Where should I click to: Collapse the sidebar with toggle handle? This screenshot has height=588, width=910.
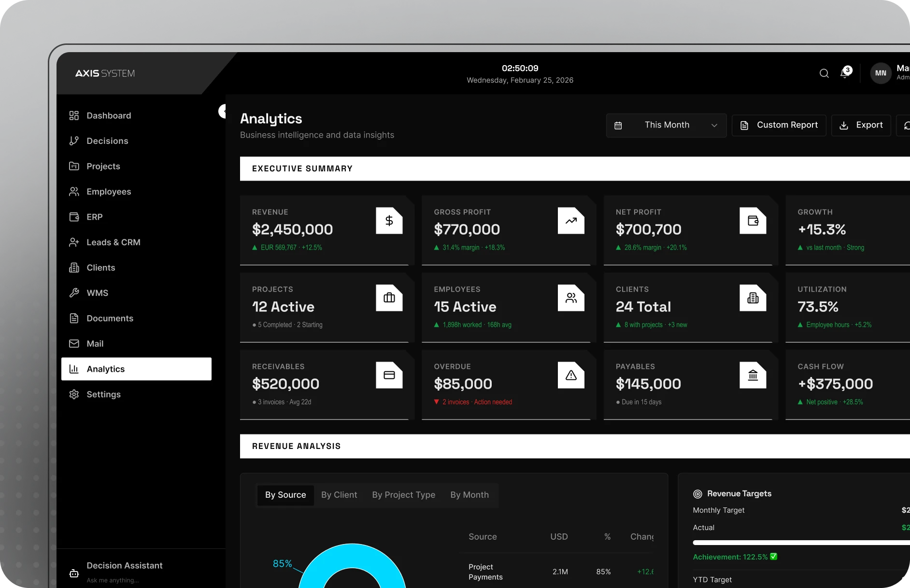(x=223, y=111)
